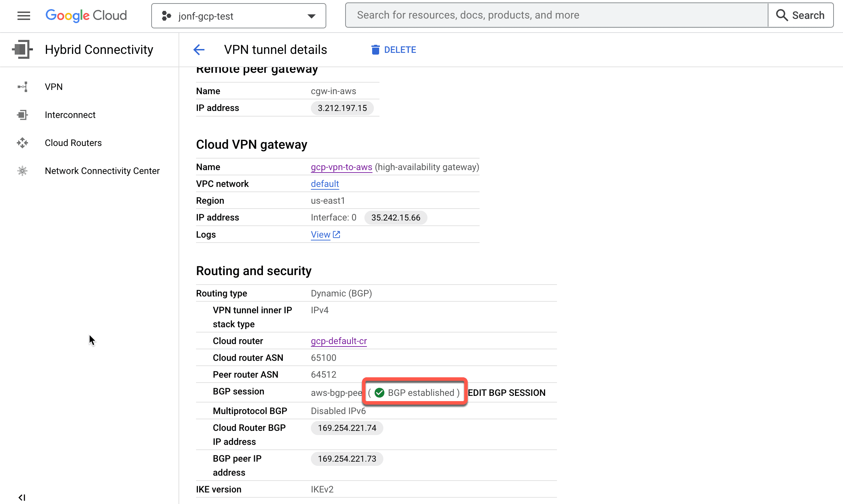Click the Peer router ASN value 64512
Screen dimensions: 843x504
click(323, 374)
